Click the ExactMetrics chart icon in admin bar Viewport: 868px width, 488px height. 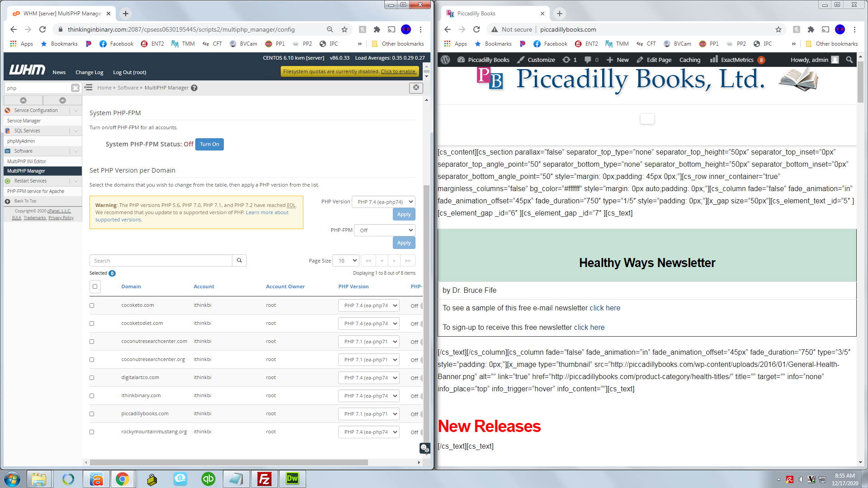[714, 60]
